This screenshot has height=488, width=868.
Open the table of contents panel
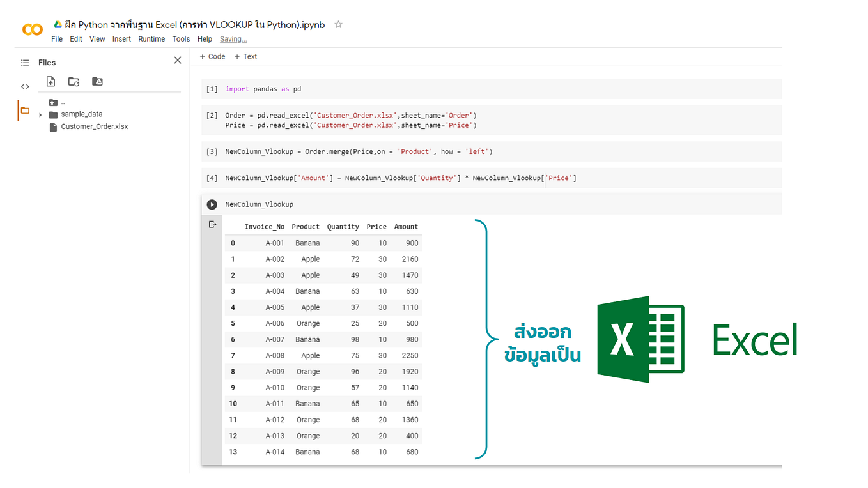tap(24, 62)
